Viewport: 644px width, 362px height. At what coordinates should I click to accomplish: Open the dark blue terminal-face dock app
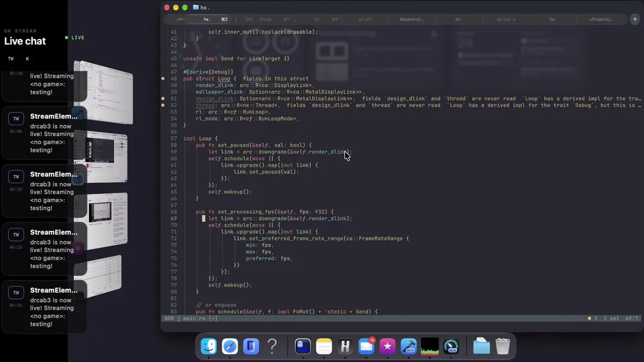(x=302, y=346)
